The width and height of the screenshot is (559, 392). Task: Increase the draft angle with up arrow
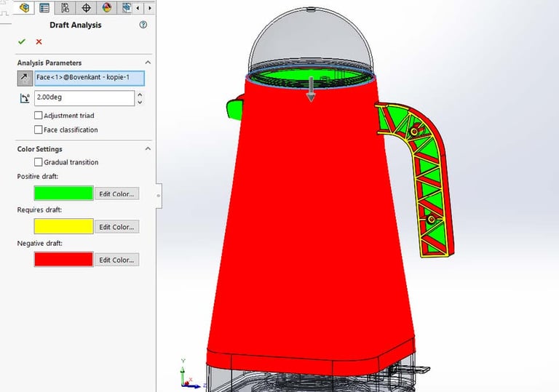(x=140, y=95)
